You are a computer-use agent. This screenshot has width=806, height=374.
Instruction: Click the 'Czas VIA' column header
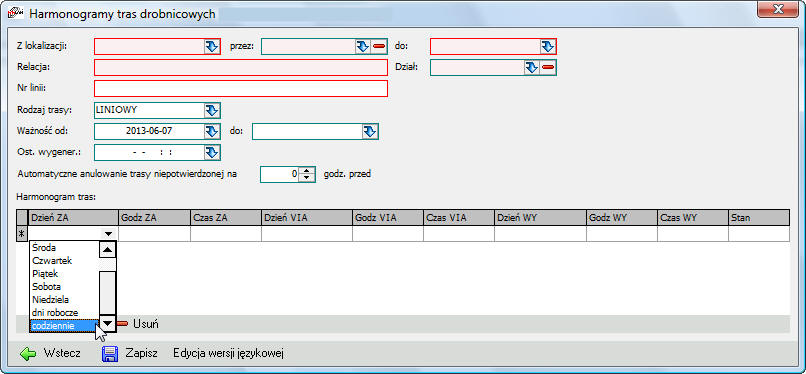coord(459,218)
